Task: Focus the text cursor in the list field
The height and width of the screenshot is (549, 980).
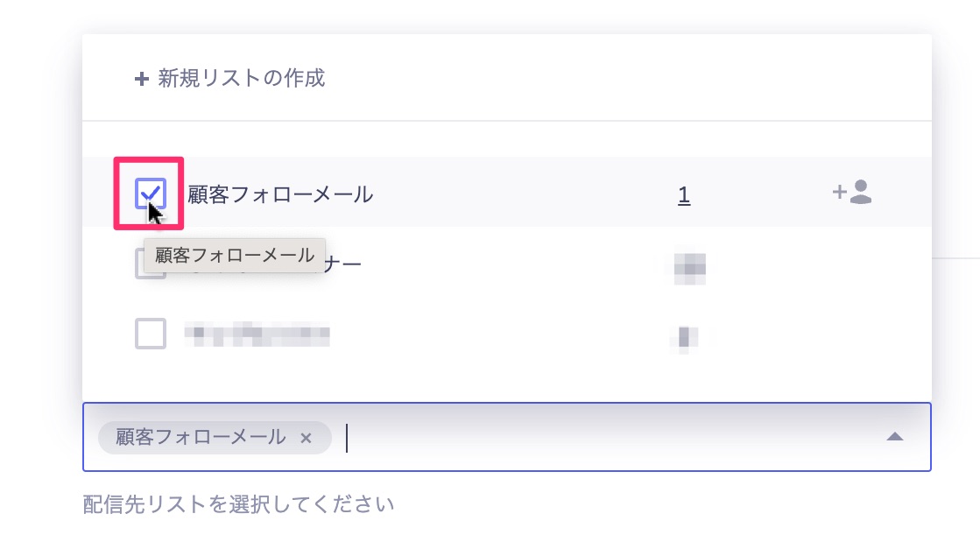Action: [x=347, y=437]
